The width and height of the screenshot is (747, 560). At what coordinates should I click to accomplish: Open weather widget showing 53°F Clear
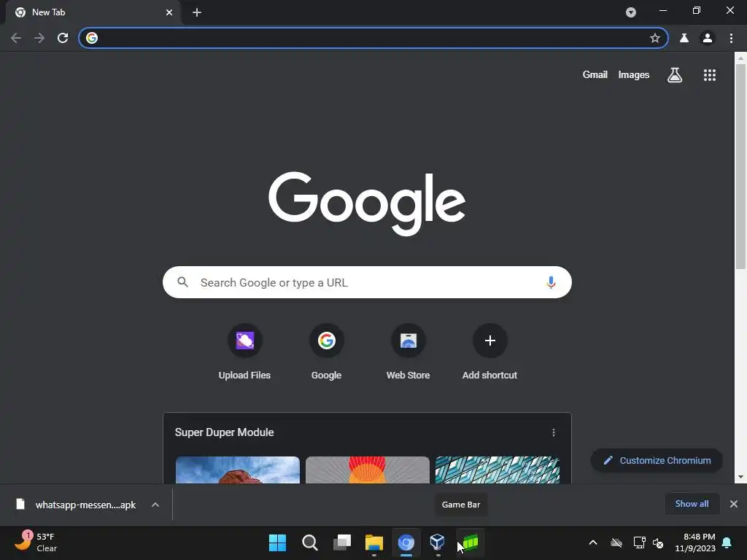click(x=36, y=542)
